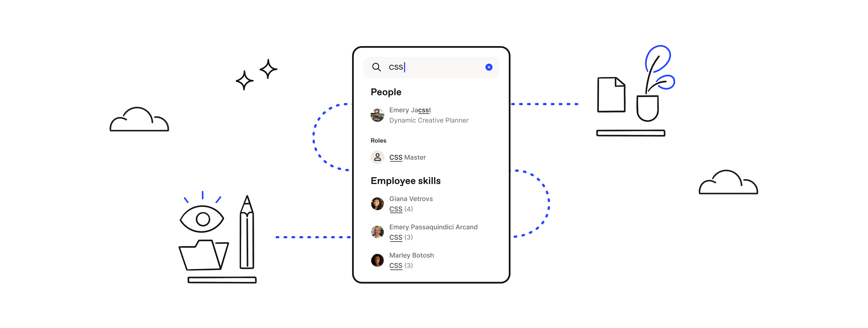Select the CSS Master role result

(x=407, y=157)
